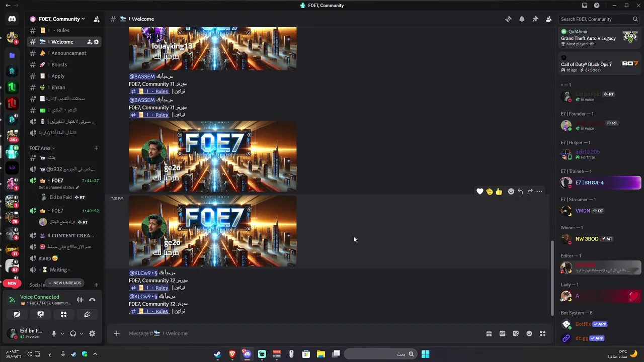Screen dimensions: 644x362
Task: Jump to NEW UNREADS in channel list
Action: click(x=64, y=283)
